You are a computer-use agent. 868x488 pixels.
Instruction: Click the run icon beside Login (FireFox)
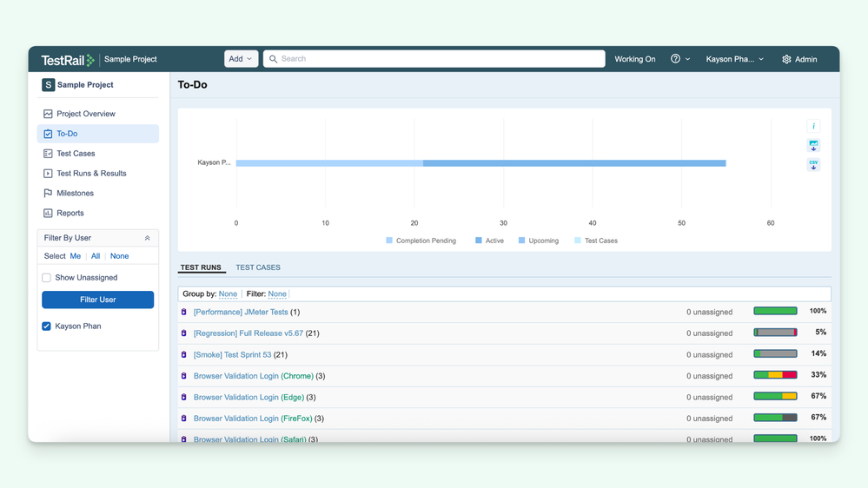[x=184, y=419]
